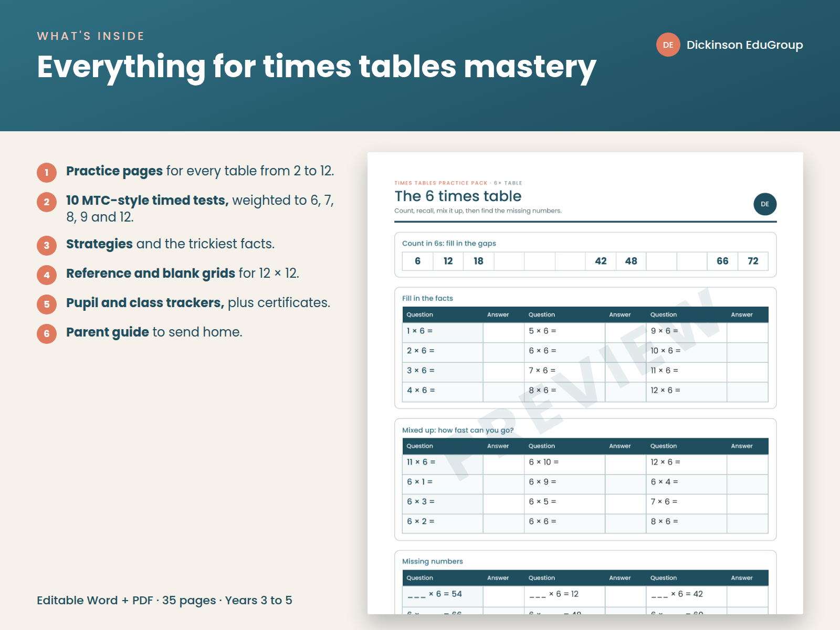Select the "6 × 3 =" question cell

[443, 503]
